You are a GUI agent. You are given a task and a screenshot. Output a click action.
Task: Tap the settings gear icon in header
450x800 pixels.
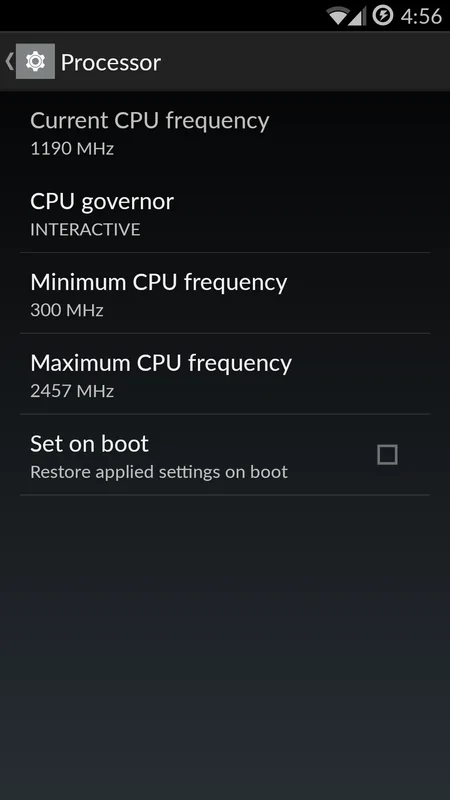(35, 62)
